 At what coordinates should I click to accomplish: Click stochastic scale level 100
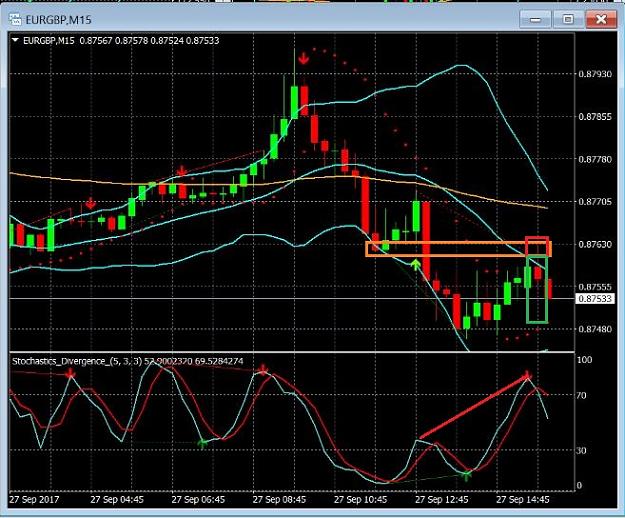pos(584,360)
